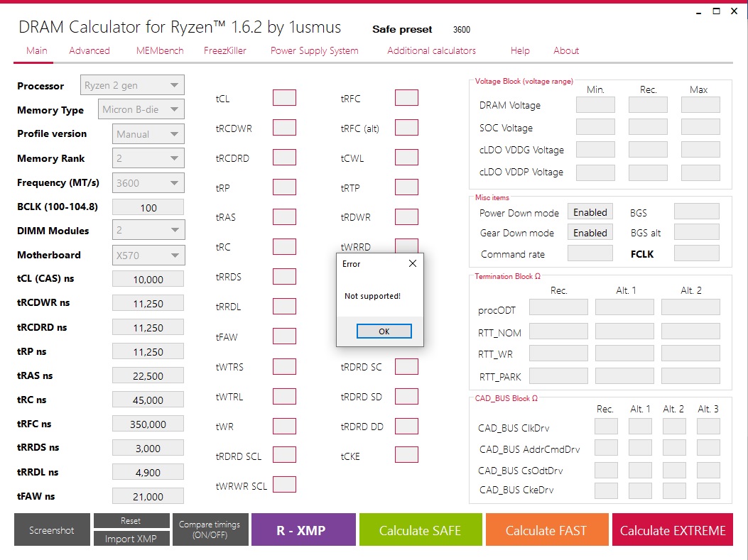The width and height of the screenshot is (748, 560).
Task: Click the tRP ns input field
Action: (x=148, y=352)
